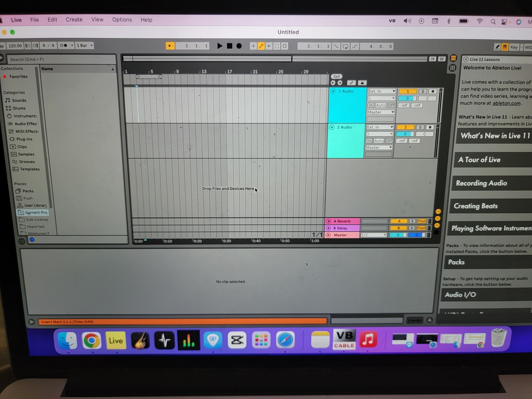Click the 120.00 tempo field

[15, 46]
